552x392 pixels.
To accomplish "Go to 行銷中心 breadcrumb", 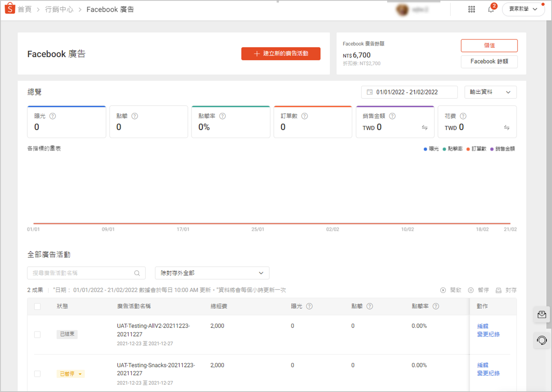I will (x=59, y=9).
